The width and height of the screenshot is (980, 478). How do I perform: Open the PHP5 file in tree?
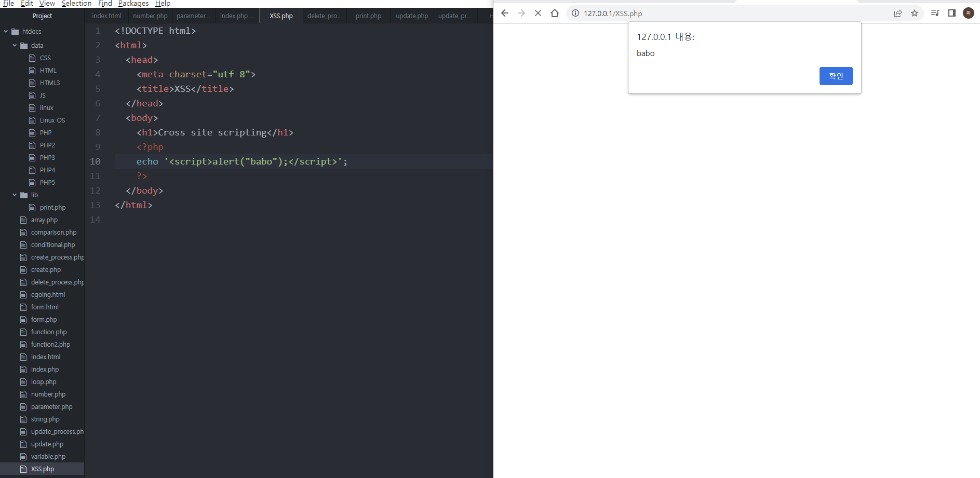[47, 183]
